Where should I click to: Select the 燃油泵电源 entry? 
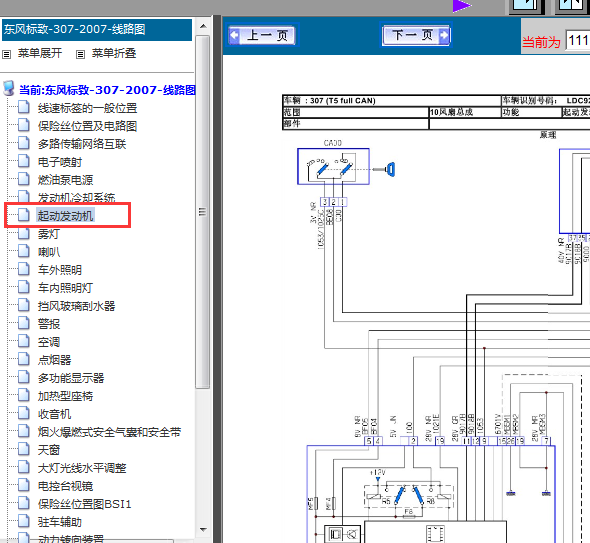pos(65,180)
